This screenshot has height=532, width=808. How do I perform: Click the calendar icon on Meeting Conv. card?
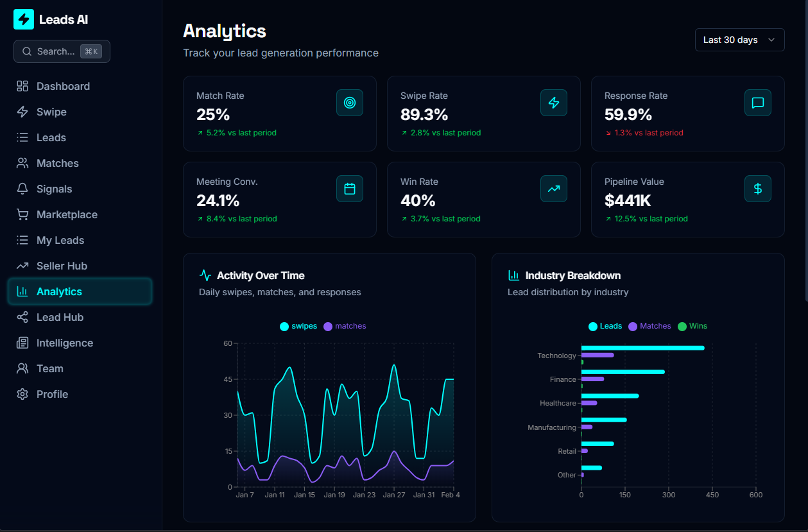click(x=349, y=189)
